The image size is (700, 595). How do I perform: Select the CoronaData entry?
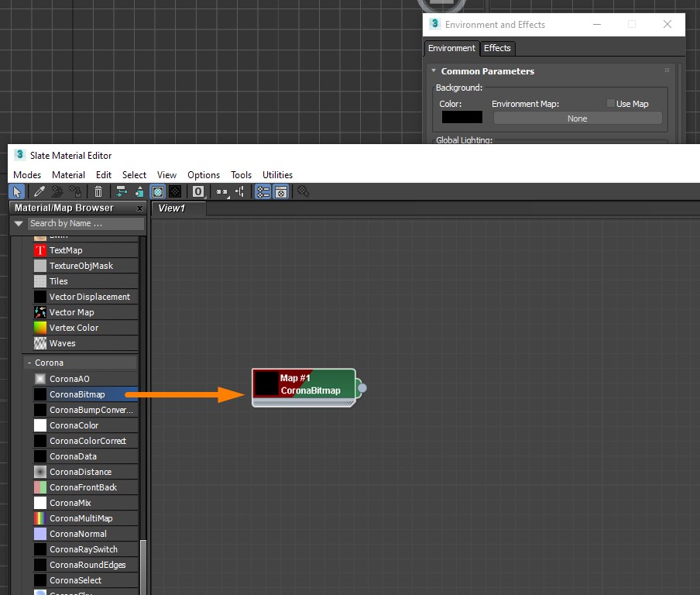(x=85, y=456)
